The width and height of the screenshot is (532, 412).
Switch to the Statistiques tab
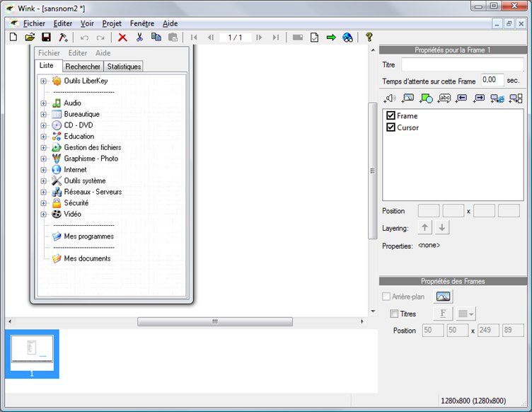point(124,67)
